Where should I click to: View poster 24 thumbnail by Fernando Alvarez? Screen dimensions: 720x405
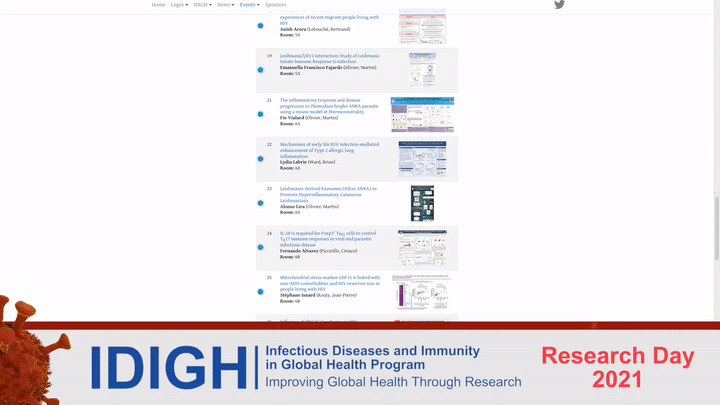click(422, 248)
